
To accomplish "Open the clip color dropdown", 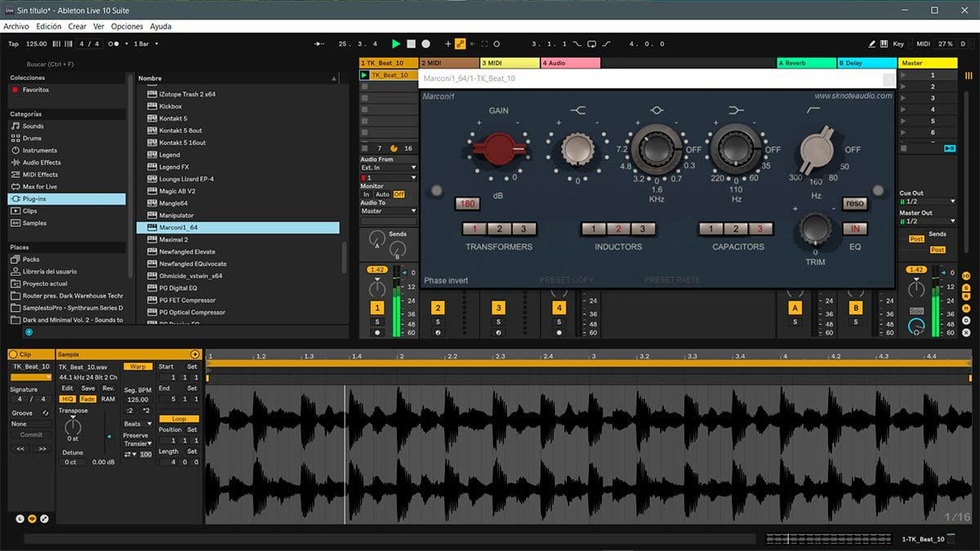I will click(31, 378).
